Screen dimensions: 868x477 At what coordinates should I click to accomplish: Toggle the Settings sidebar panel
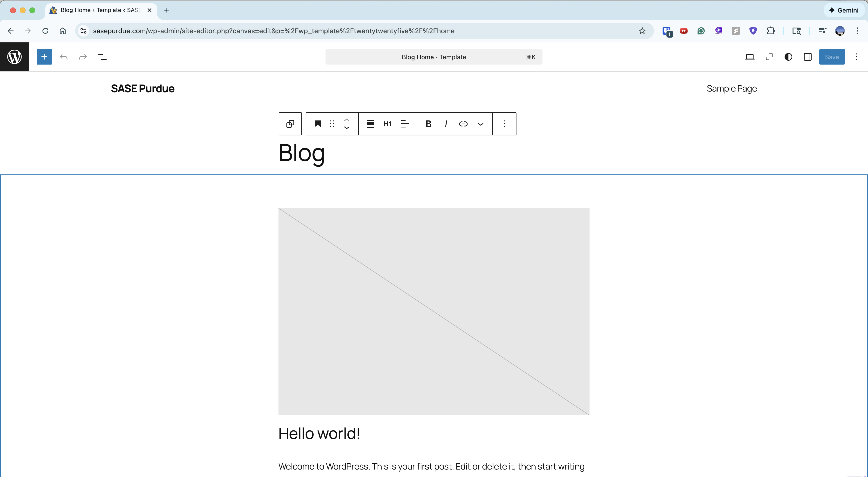[x=807, y=57]
